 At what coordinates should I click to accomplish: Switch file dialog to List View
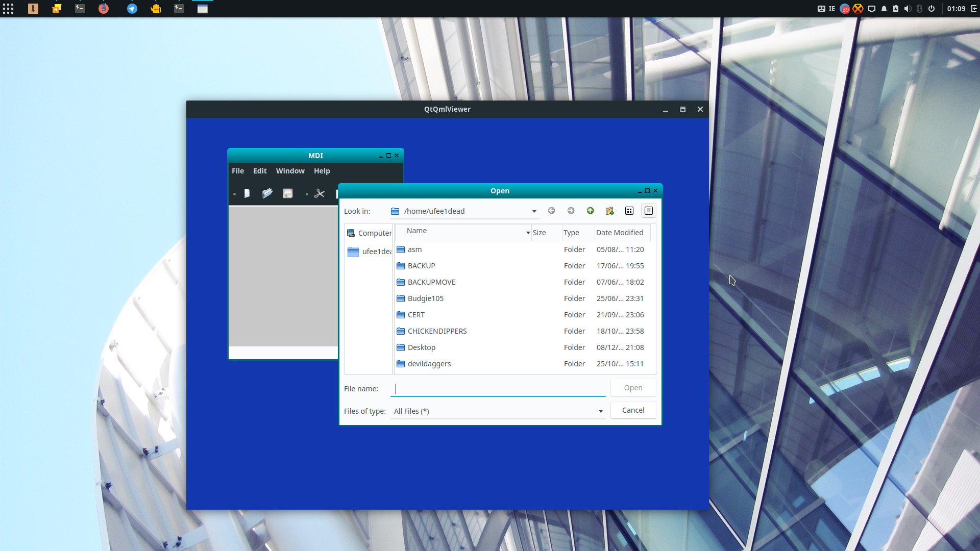(x=629, y=211)
